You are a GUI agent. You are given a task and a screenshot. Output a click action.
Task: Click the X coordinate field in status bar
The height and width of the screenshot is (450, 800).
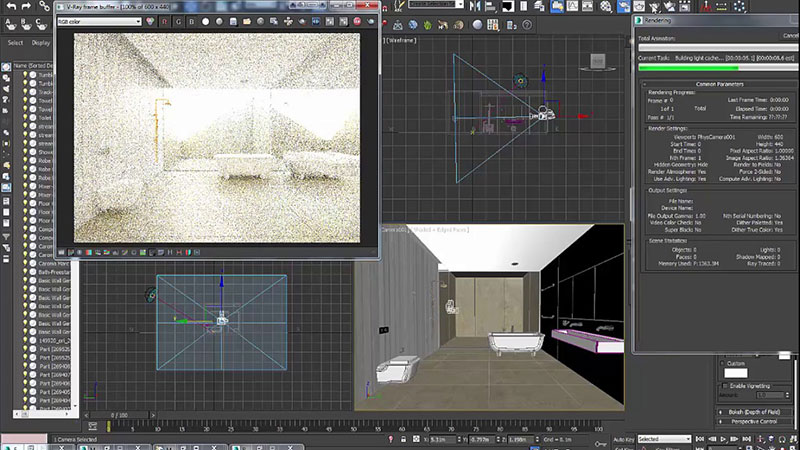[x=442, y=439]
